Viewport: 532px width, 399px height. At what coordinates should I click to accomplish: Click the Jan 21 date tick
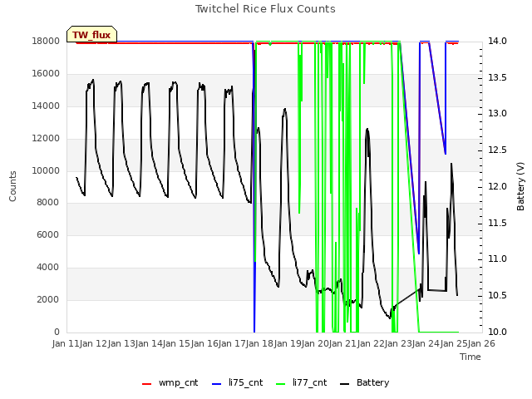pyautogui.click(x=342, y=343)
